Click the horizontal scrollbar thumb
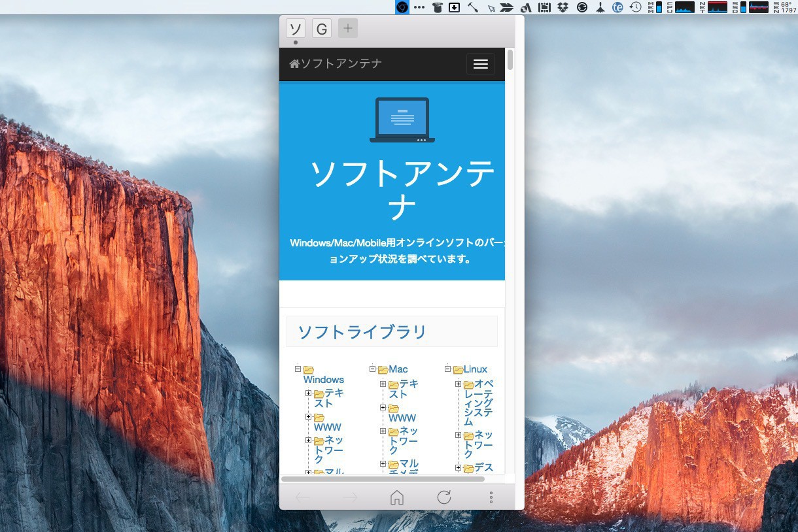Viewport: 798px width, 532px height. (x=383, y=479)
